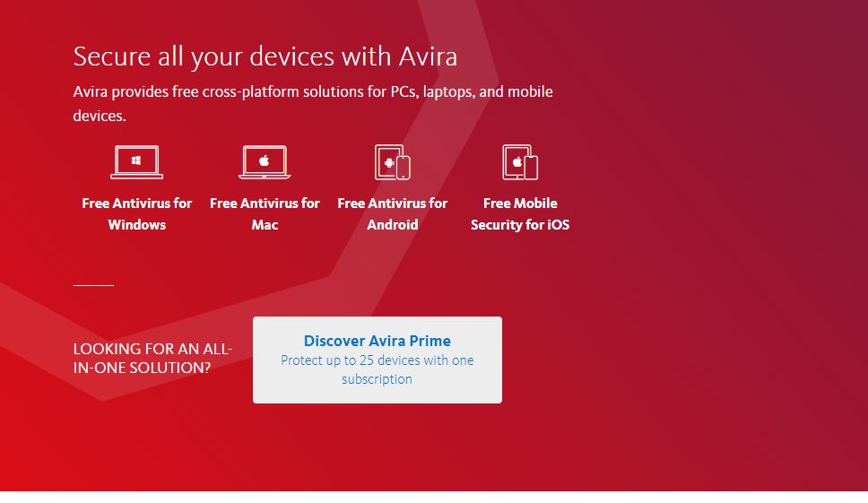Click the iOS tablet and phone icon
The height and width of the screenshot is (503, 868).
[520, 162]
